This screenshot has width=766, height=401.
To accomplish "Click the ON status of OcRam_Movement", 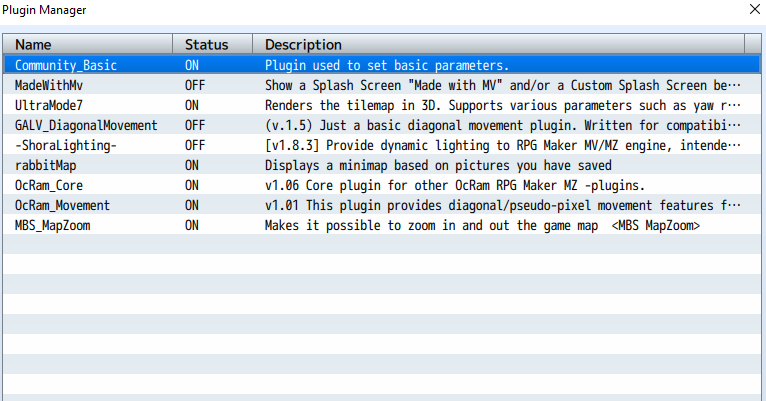I will point(192,206).
